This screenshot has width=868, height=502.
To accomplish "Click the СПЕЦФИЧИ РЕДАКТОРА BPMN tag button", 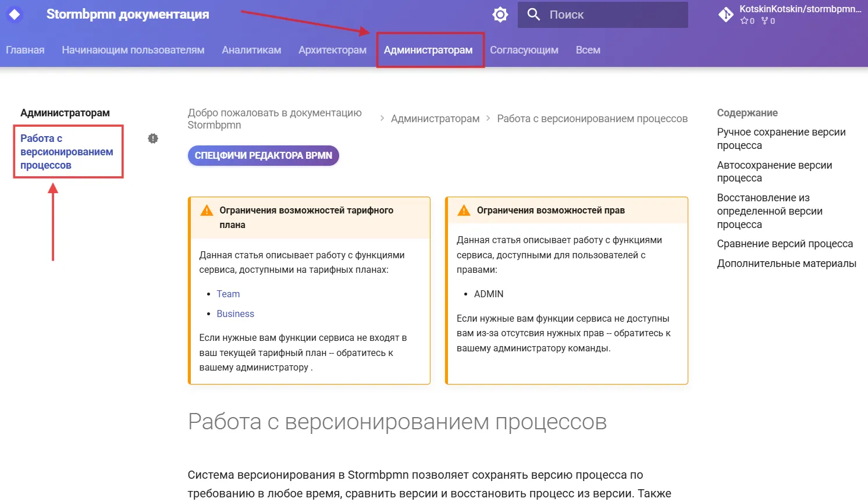I will click(x=263, y=155).
